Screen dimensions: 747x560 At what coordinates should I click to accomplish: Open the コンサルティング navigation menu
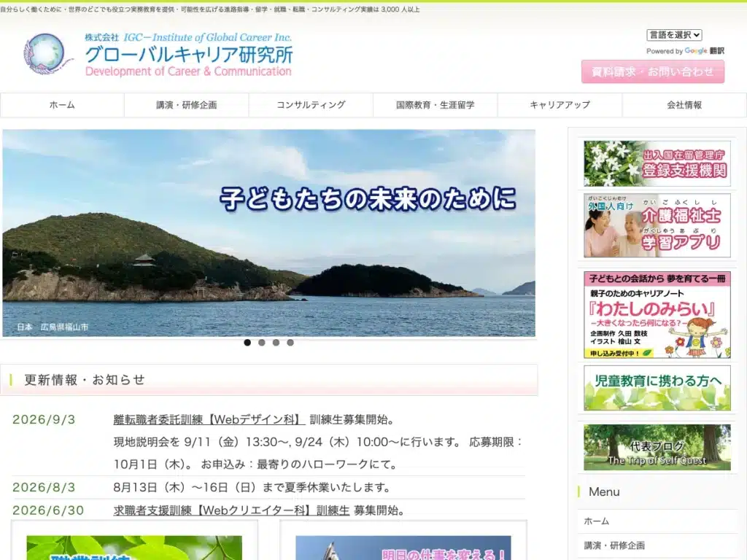click(x=311, y=105)
